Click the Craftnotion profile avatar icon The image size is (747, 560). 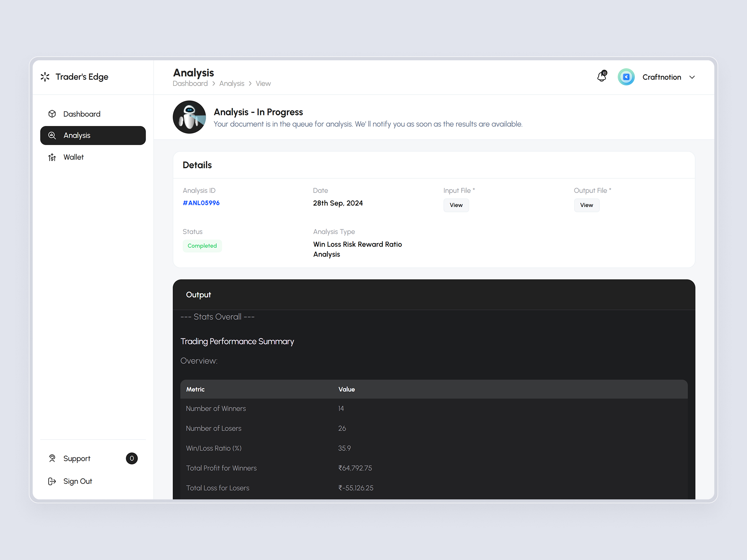point(626,77)
